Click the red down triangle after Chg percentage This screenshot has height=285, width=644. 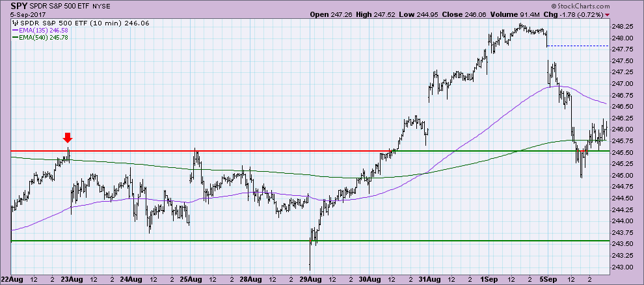608,14
